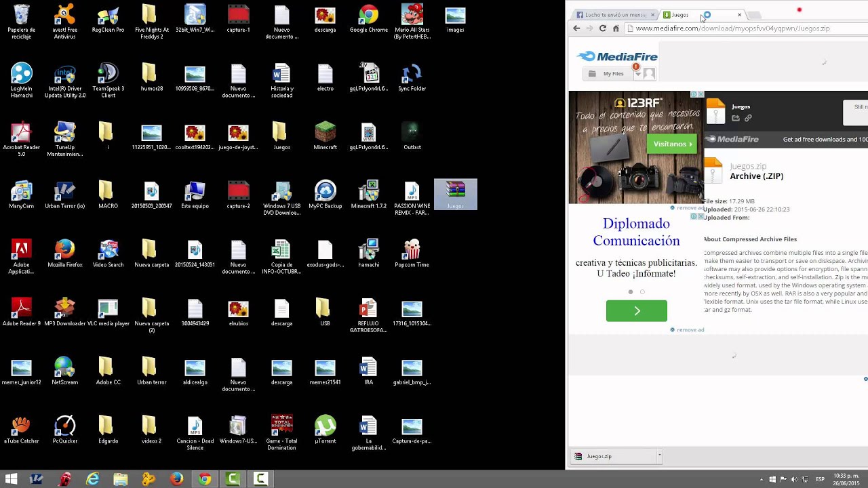Launch TeamSpeak 3 Client shortcut
868x488 pixels.
pyautogui.click(x=108, y=81)
